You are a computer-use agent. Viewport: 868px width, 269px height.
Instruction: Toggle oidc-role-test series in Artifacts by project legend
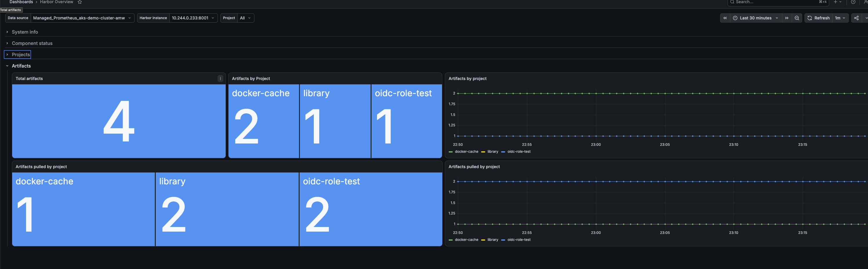click(516, 152)
